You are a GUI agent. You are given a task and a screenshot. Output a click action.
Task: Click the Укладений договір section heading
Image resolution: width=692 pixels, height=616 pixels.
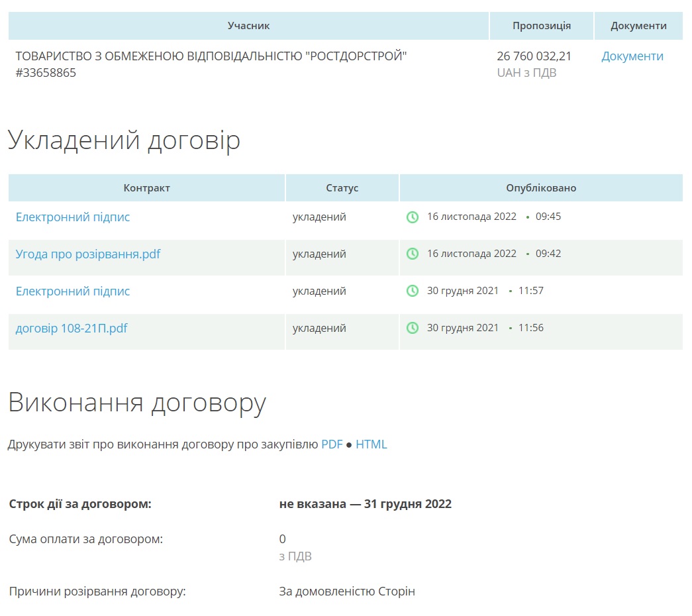[124, 140]
